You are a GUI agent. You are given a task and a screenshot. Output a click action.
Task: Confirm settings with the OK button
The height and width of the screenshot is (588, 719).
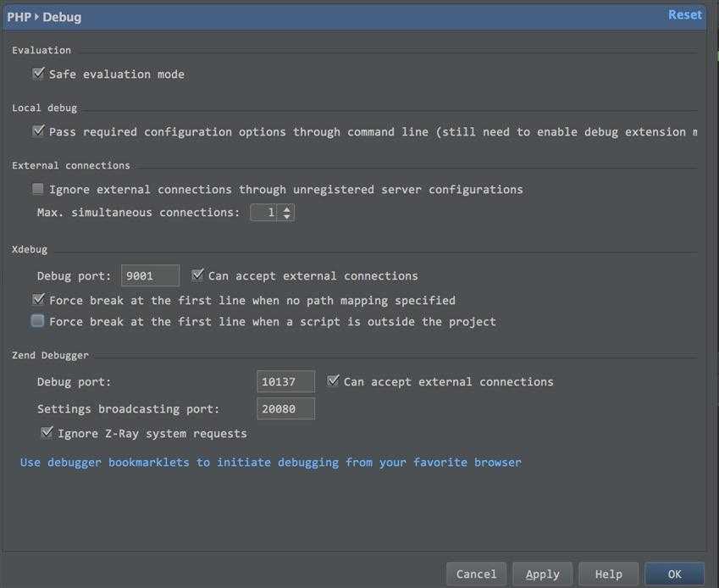pyautogui.click(x=674, y=574)
